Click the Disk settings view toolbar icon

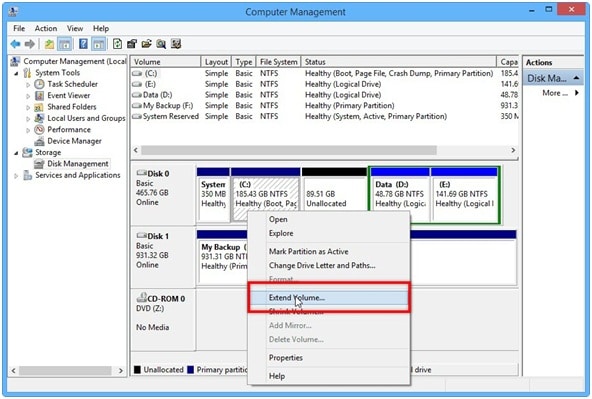point(176,44)
